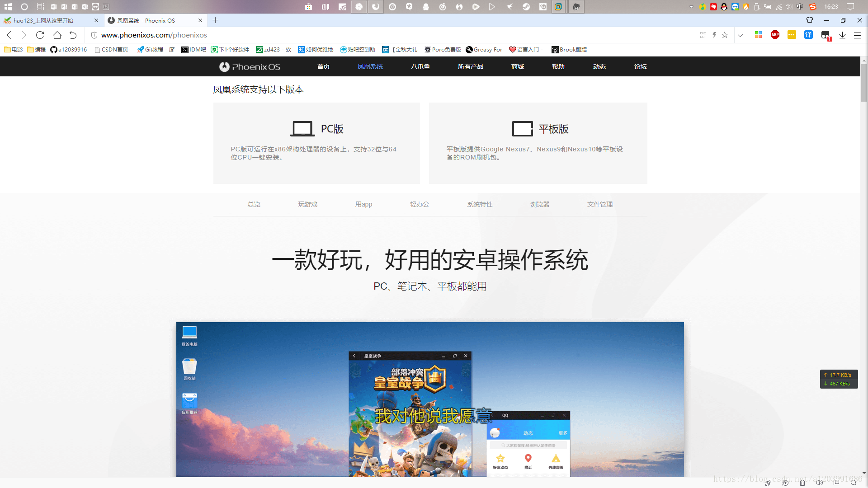Screen dimensions: 868x488
Task: Open a new browser tab
Action: (x=216, y=20)
